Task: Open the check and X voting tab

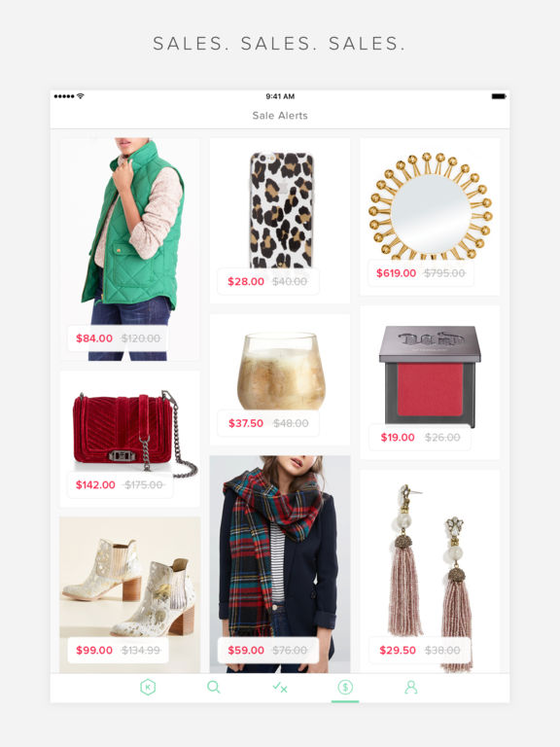Action: click(x=280, y=687)
